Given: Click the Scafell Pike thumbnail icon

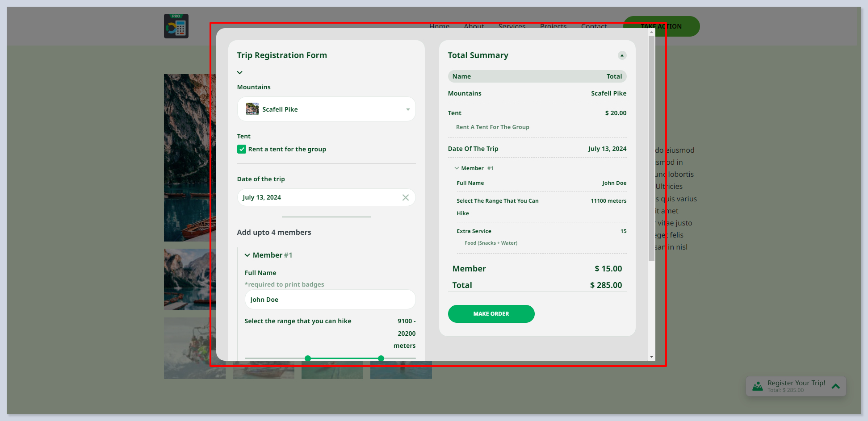Looking at the screenshot, I should point(252,109).
